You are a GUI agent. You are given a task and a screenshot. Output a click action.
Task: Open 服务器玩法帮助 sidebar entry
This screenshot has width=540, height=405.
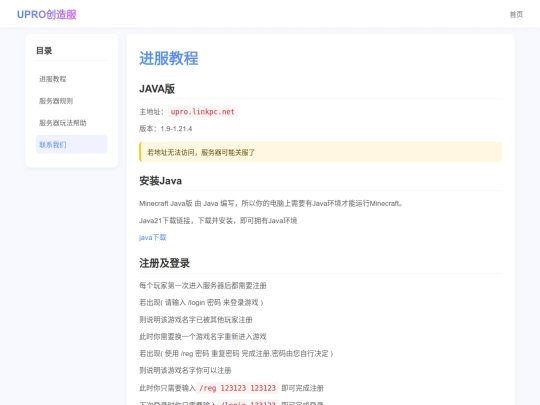pos(72,123)
